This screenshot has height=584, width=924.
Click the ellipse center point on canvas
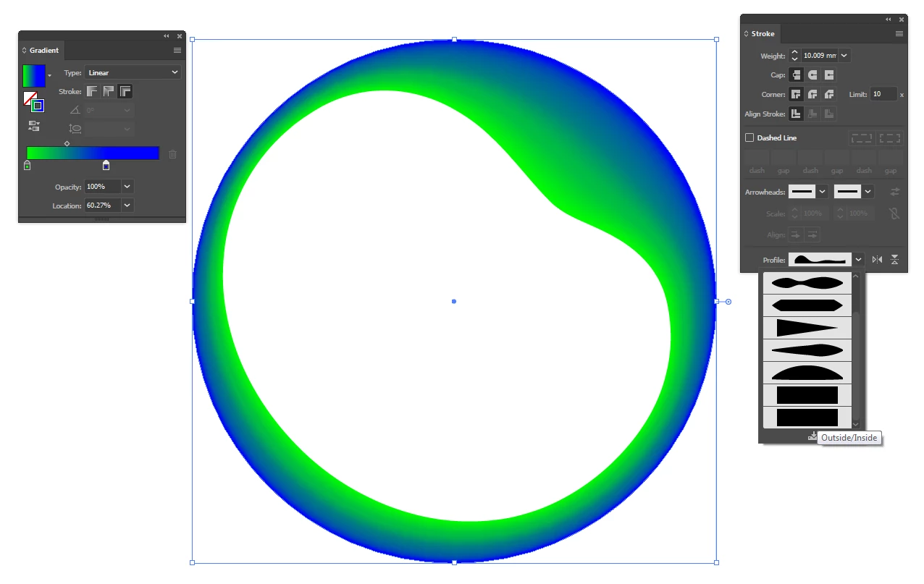pos(454,301)
